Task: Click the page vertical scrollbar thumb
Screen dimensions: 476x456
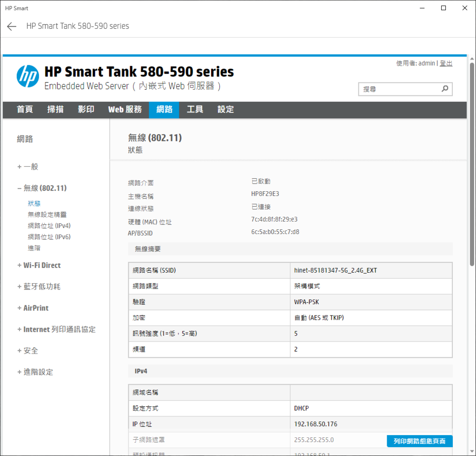Action: 472,164
